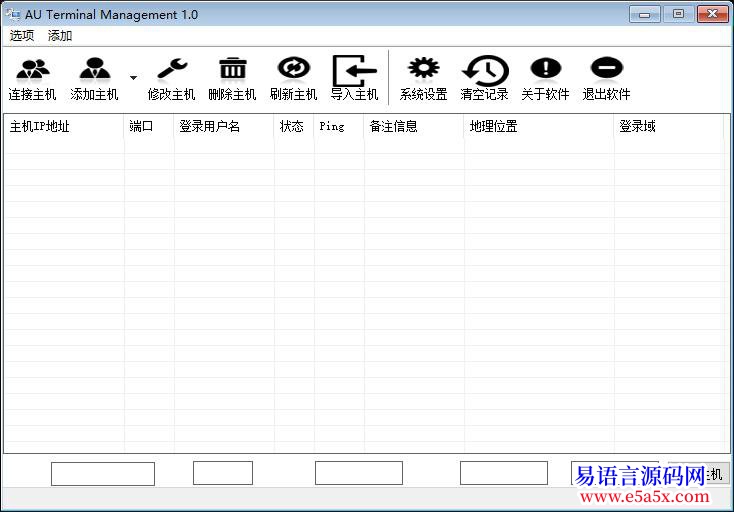Viewport: 734px width, 512px height.
Task: Click the 端口 column header
Action: [x=149, y=126]
